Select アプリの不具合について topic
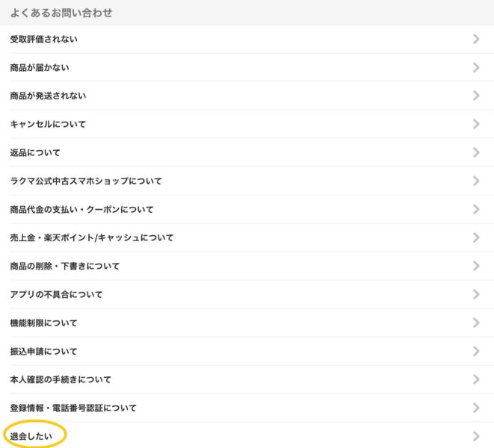Image resolution: width=494 pixels, height=448 pixels. click(247, 294)
